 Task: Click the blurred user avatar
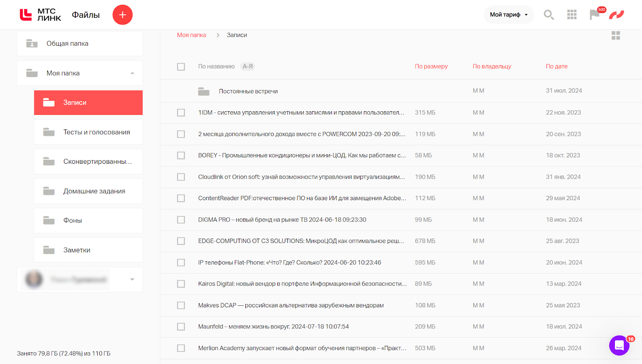pos(34,279)
